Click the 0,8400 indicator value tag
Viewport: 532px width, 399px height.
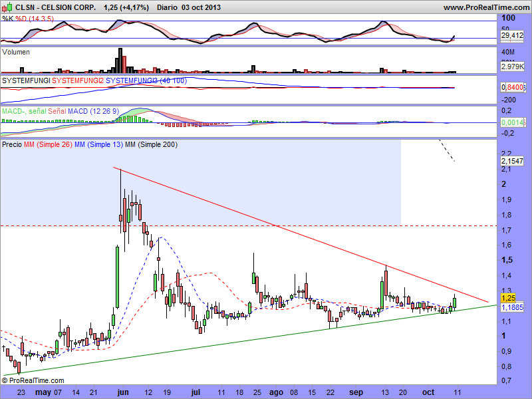tap(513, 87)
